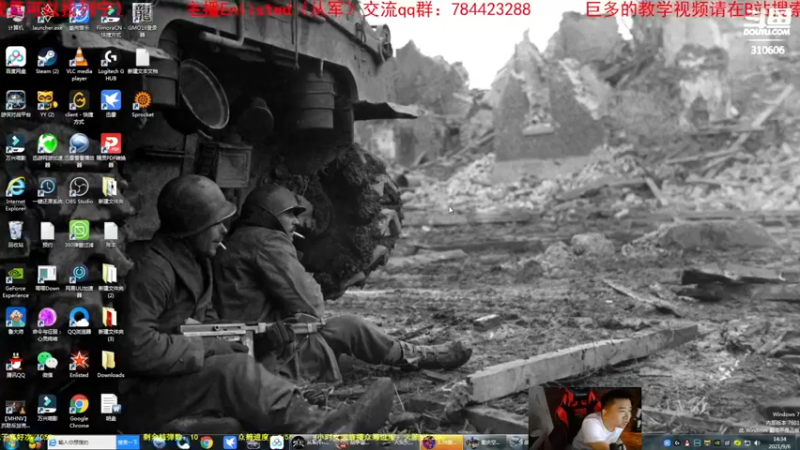
Task: Open the GMO16 login desktop icon
Action: click(x=142, y=20)
